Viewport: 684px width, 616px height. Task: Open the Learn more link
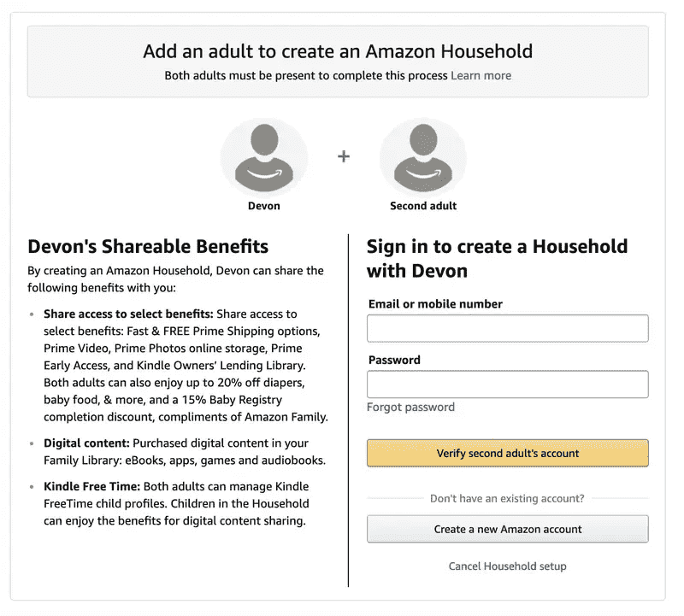coord(481,75)
